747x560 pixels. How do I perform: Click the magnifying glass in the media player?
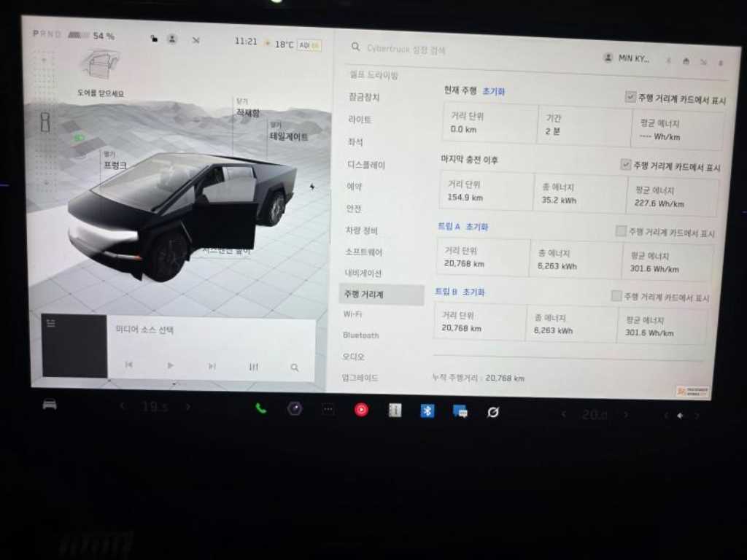pos(294,367)
